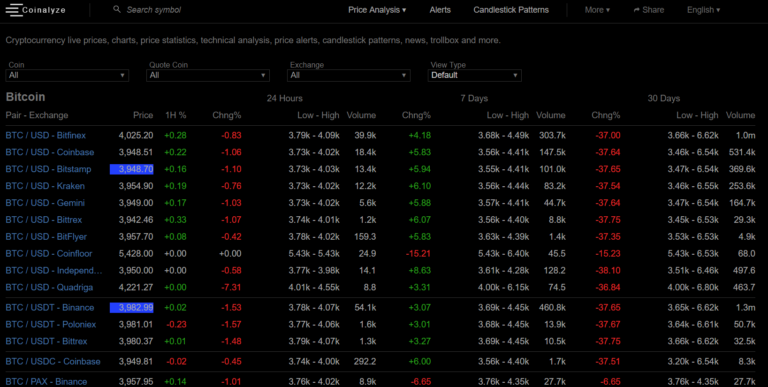Focus the Search symbol field
The image size is (768, 387).
154,10
